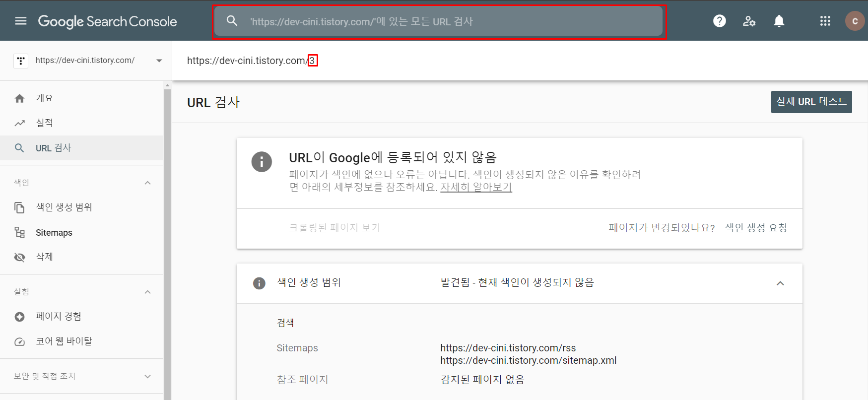The height and width of the screenshot is (400, 868).
Task: Click the URL이 Google에 등록되어 있지 않음 heading
Action: (393, 157)
